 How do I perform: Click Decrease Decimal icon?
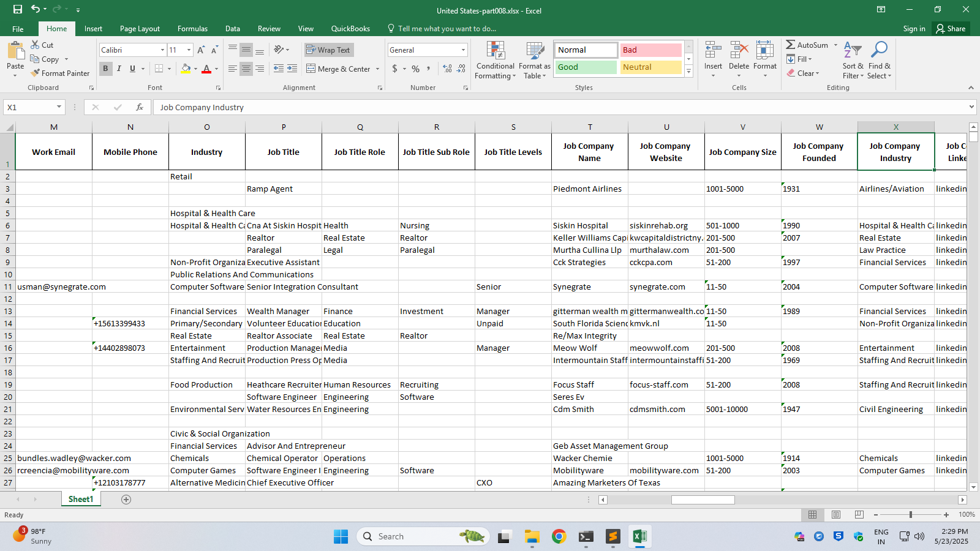[x=461, y=69]
